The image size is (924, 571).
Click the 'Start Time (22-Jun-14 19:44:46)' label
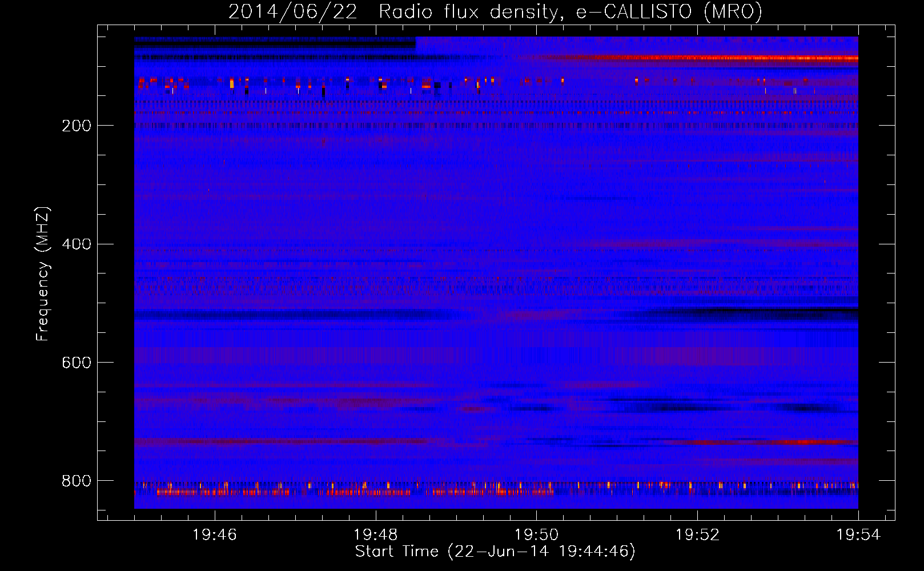(x=495, y=552)
